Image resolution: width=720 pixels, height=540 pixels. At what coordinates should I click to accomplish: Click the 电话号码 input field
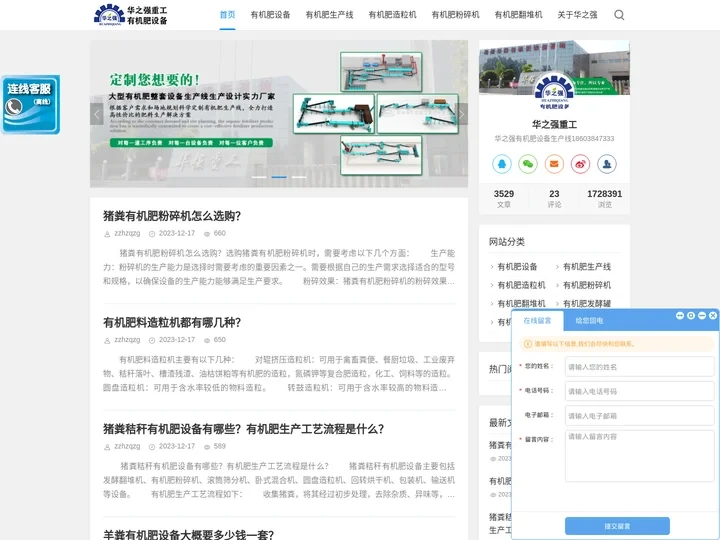pyautogui.click(x=639, y=391)
